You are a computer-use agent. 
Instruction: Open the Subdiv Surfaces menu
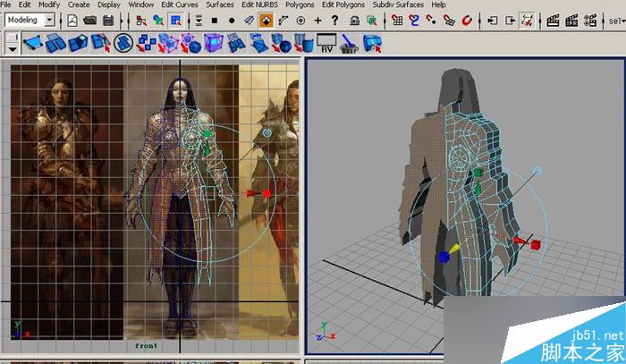[398, 4]
